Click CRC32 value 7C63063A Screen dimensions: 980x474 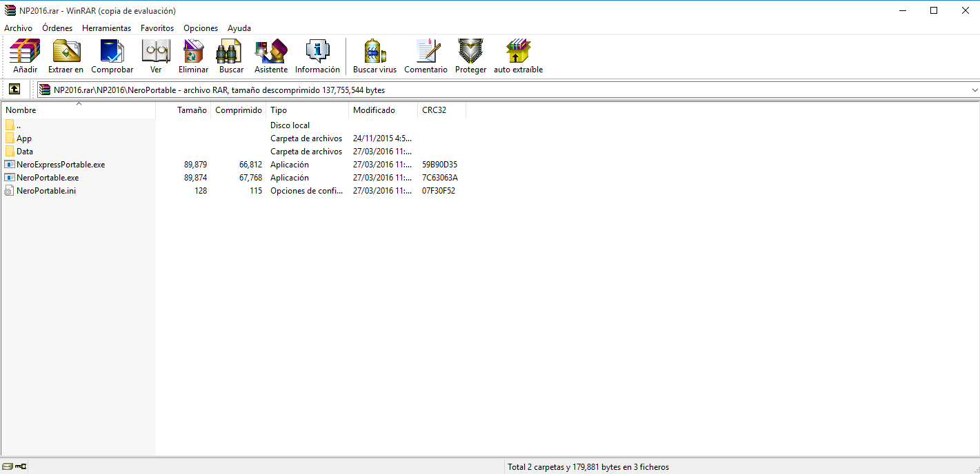[440, 178]
